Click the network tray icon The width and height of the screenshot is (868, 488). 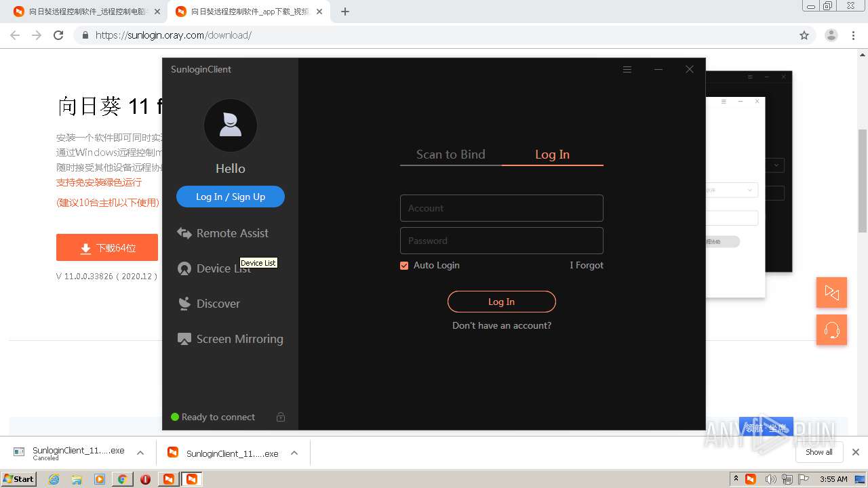[x=787, y=479]
